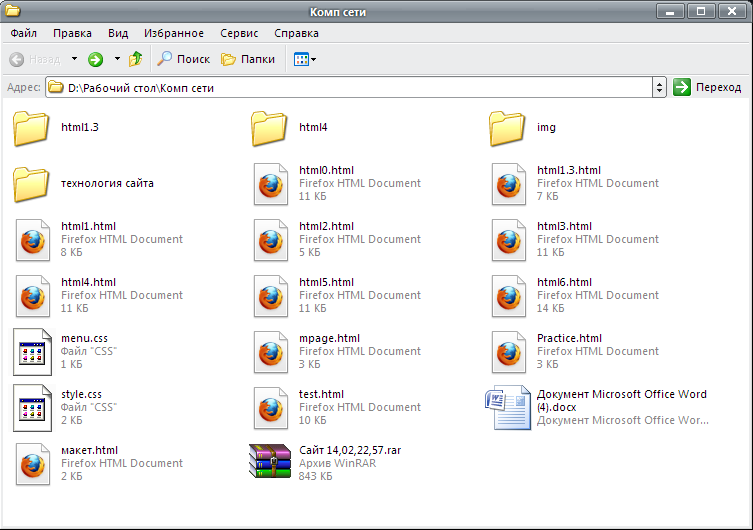Open the view mode icon button

click(x=301, y=60)
